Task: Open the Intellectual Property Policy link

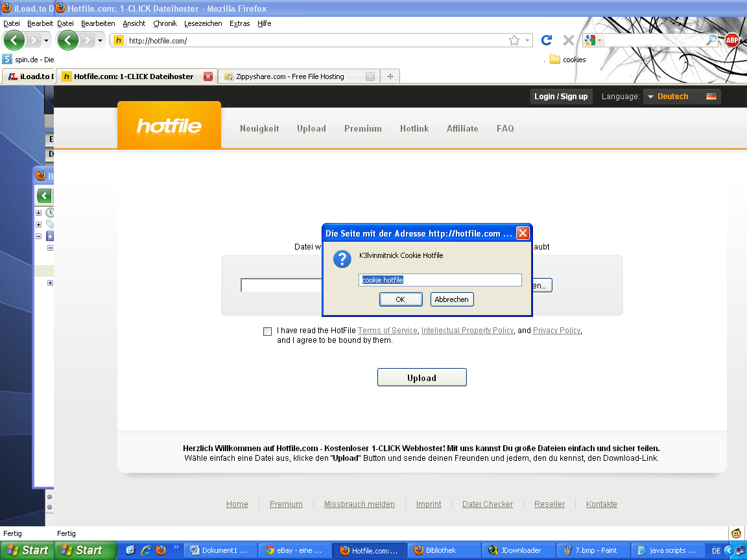Action: pyautogui.click(x=468, y=331)
